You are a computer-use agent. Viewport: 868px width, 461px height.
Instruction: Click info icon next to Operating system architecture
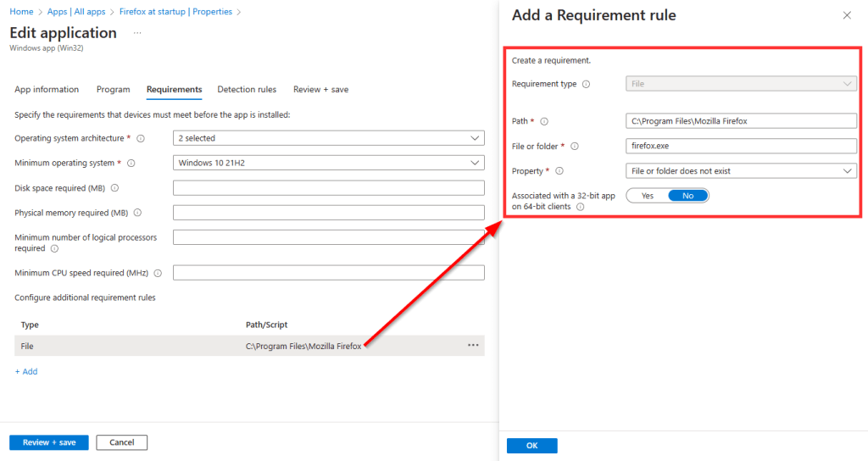pyautogui.click(x=141, y=138)
